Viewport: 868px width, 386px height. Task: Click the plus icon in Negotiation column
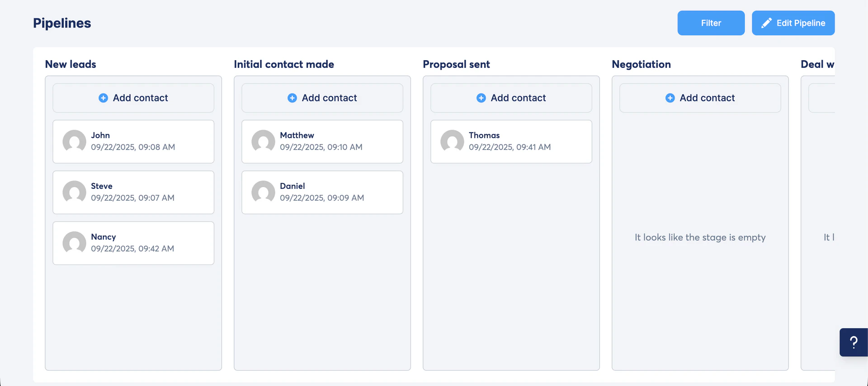[670, 98]
